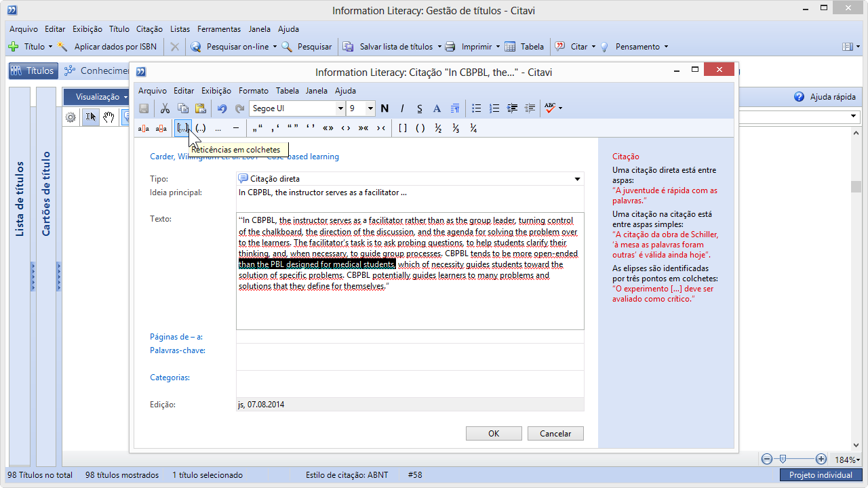
Task: Click the clear formatting icon
Action: coord(455,108)
